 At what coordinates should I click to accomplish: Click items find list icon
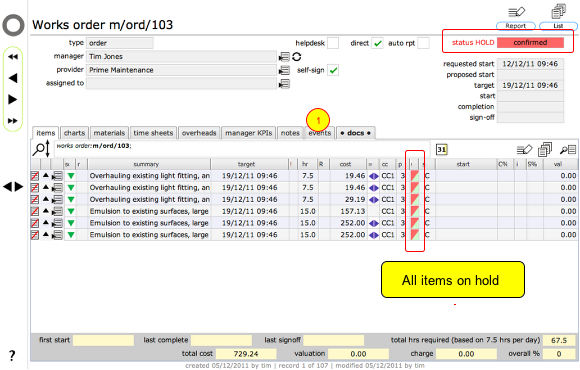click(568, 149)
